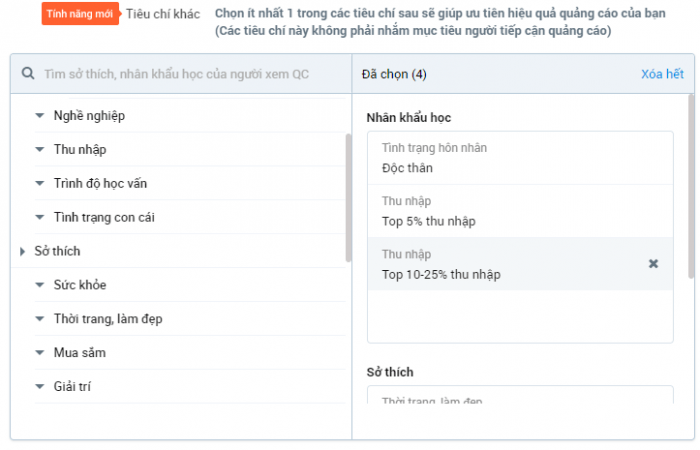This screenshot has height=450, width=700.
Task: Click the Tiêu chí khác label
Action: 163,14
